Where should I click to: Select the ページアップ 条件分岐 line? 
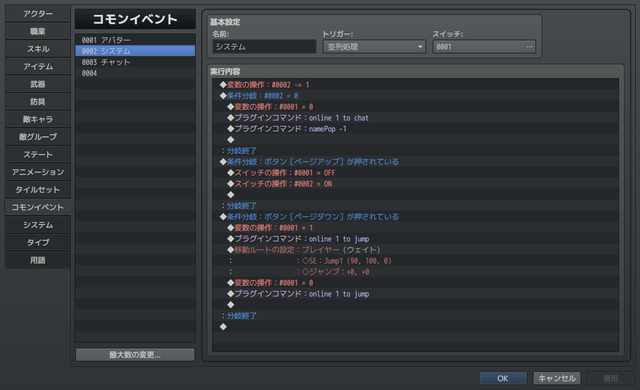tap(416, 162)
